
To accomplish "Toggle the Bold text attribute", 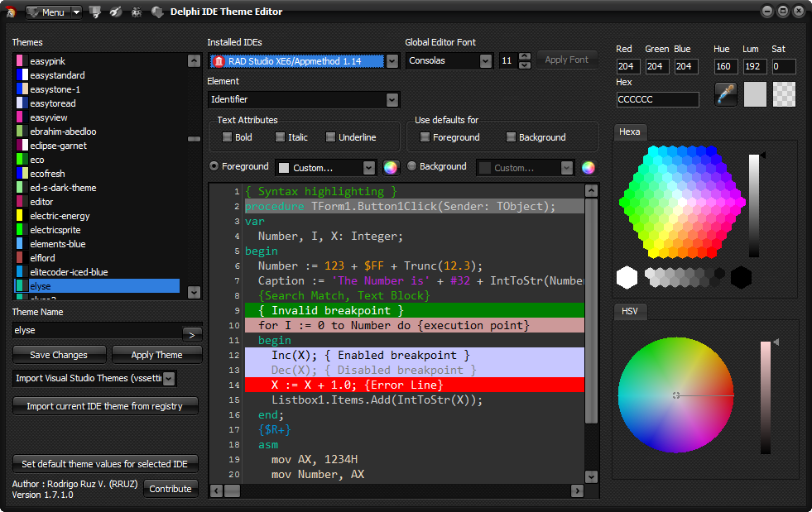I will (227, 137).
